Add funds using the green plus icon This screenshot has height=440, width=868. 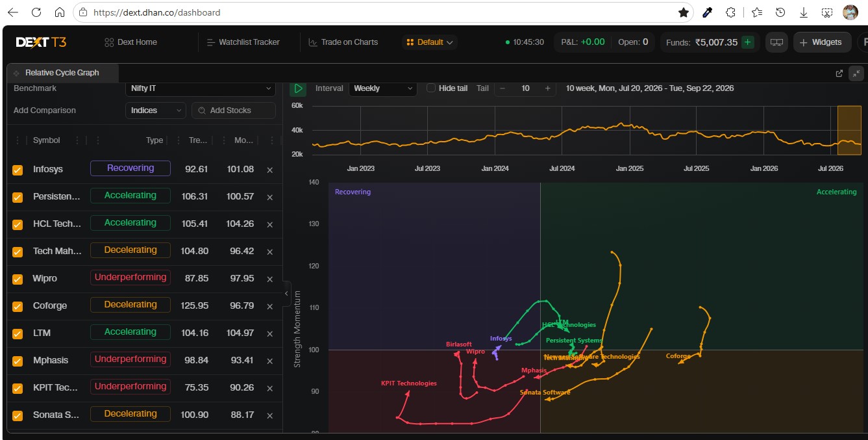click(x=748, y=42)
